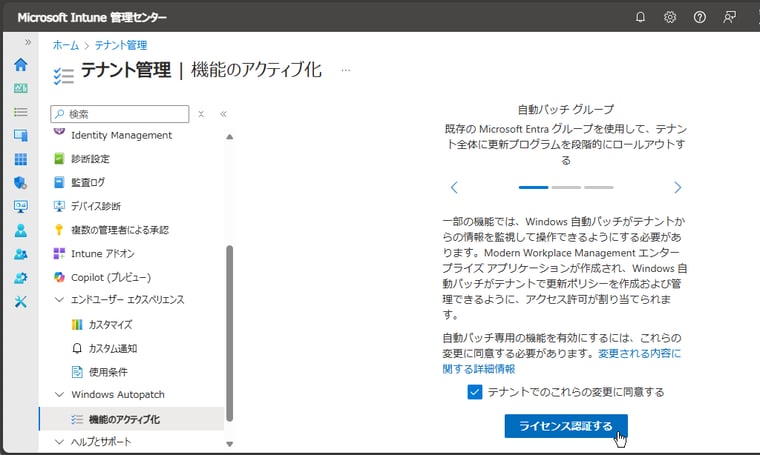Click the ライセンス認証する button
This screenshot has width=760, height=455.
(566, 426)
